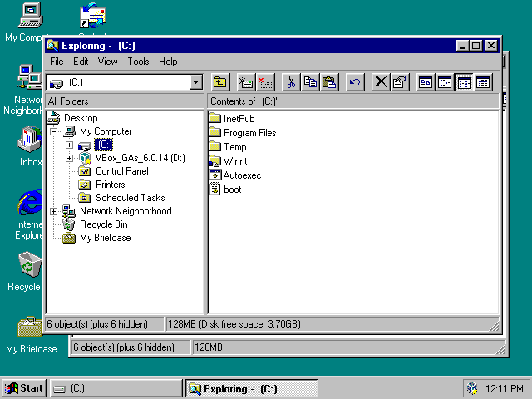This screenshot has height=399, width=532.
Task: Click the Contents of '(C:)' header
Action: tap(352, 101)
